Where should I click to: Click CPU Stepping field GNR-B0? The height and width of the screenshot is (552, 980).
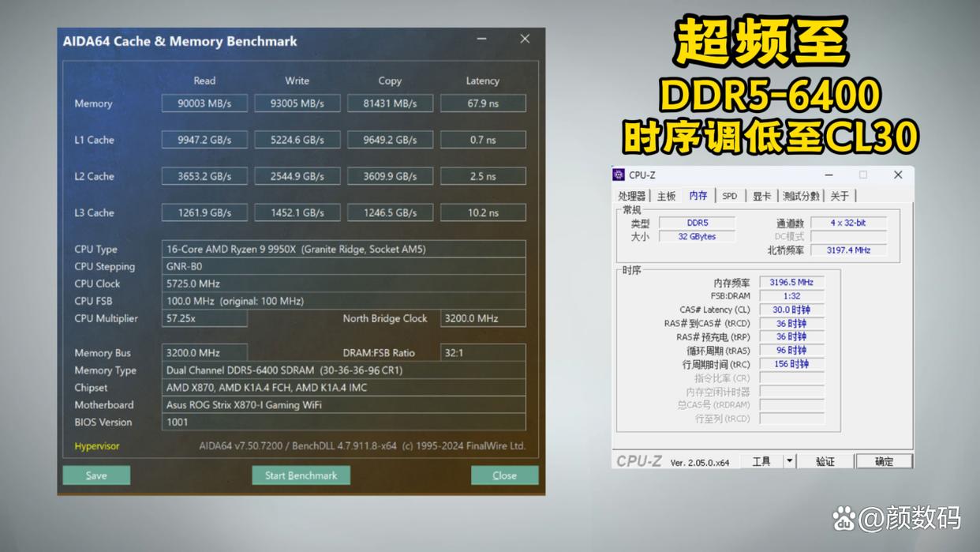coord(344,266)
